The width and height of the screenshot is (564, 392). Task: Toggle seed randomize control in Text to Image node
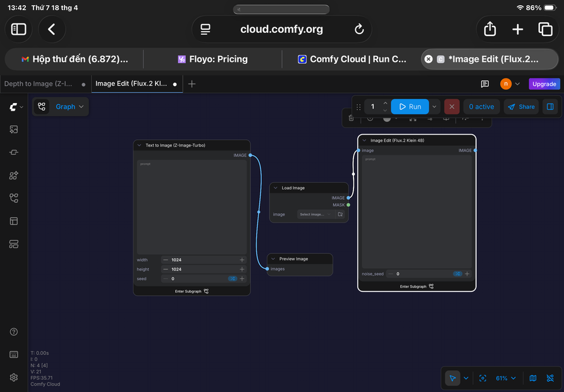tap(232, 279)
